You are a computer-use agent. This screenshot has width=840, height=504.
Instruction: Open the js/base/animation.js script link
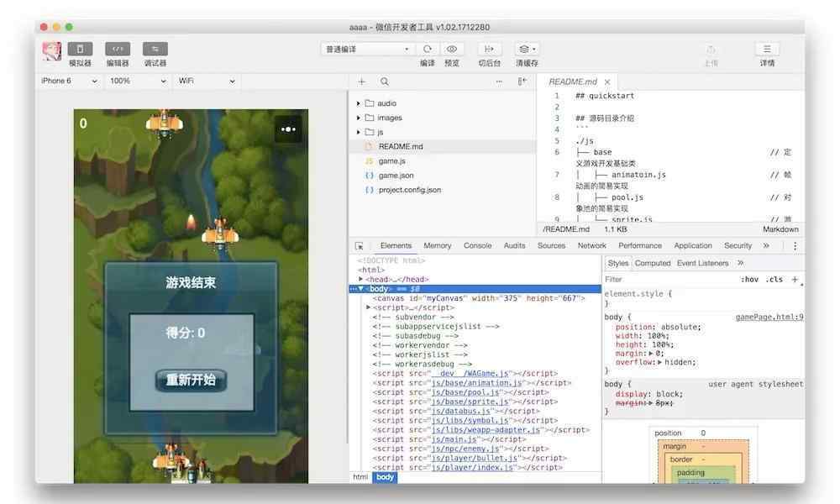(477, 383)
